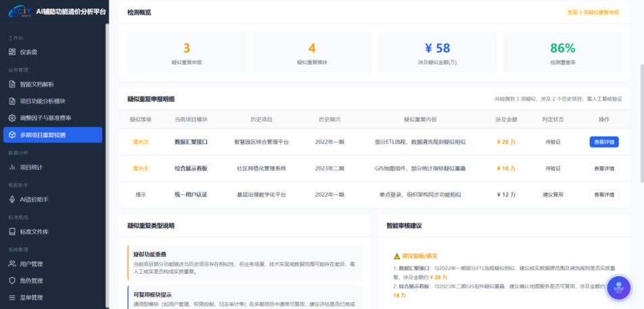Click the 涉及金额 column header
This screenshot has width=644, height=309.
pyautogui.click(x=506, y=120)
